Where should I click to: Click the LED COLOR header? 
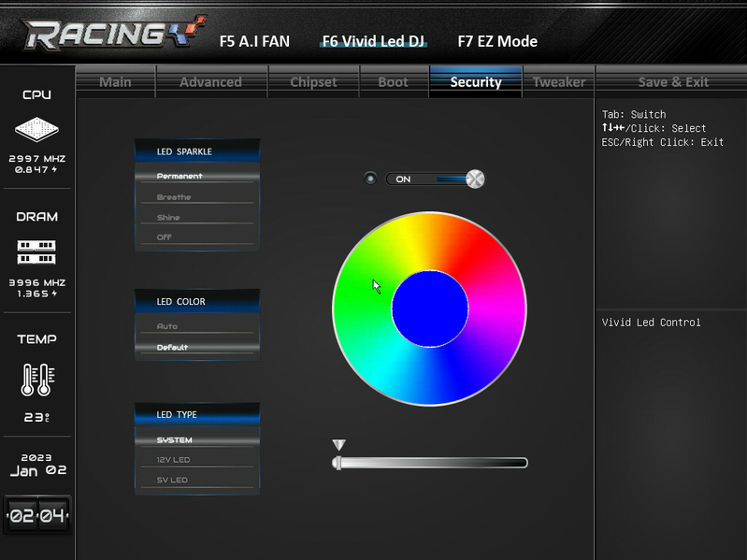pos(197,301)
